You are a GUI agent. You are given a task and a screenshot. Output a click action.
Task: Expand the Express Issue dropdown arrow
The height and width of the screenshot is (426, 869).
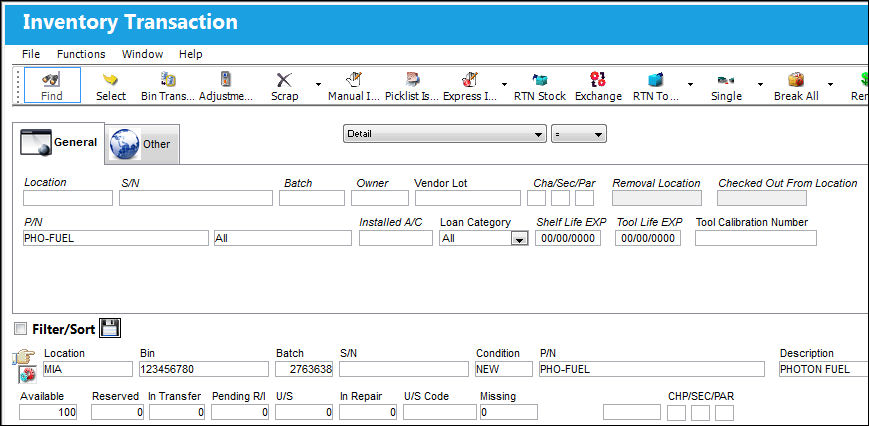pos(504,84)
